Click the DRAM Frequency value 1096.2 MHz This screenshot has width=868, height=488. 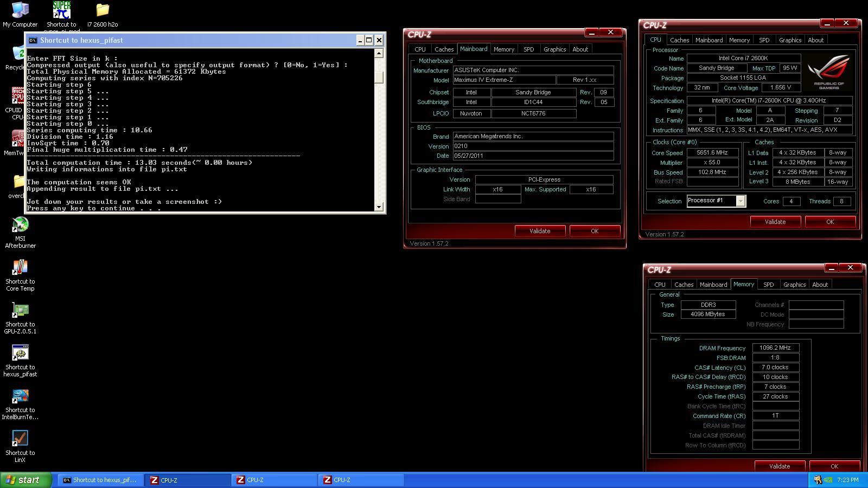pos(776,348)
